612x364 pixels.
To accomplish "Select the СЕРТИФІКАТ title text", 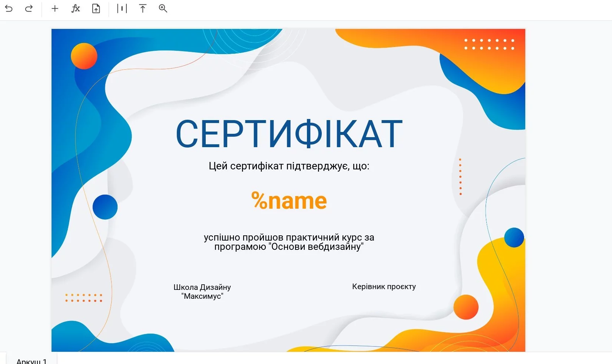I will 289,134.
